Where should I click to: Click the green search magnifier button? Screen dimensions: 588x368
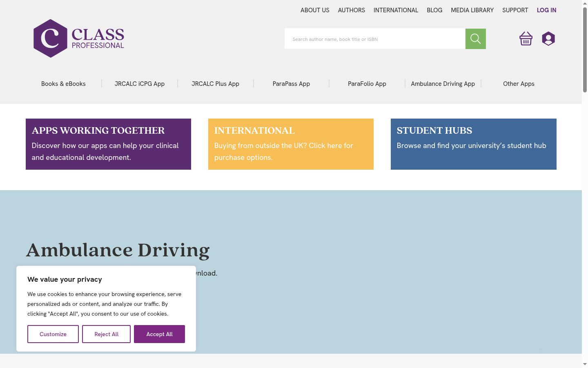(x=476, y=39)
